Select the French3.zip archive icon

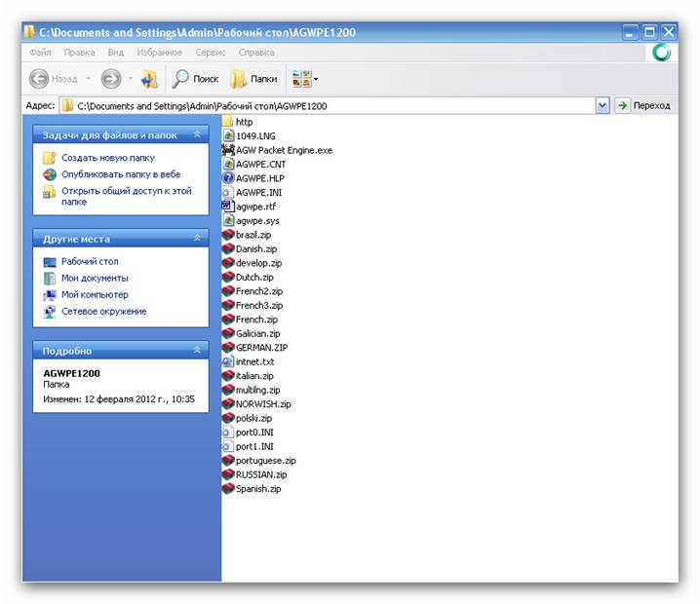coord(228,305)
